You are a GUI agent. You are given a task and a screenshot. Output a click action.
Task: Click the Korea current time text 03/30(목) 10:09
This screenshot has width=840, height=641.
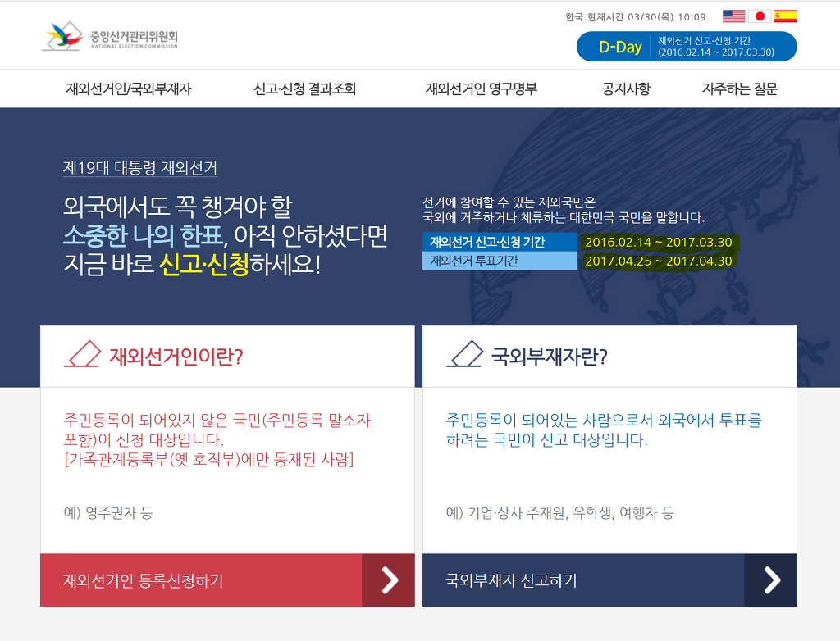(636, 17)
